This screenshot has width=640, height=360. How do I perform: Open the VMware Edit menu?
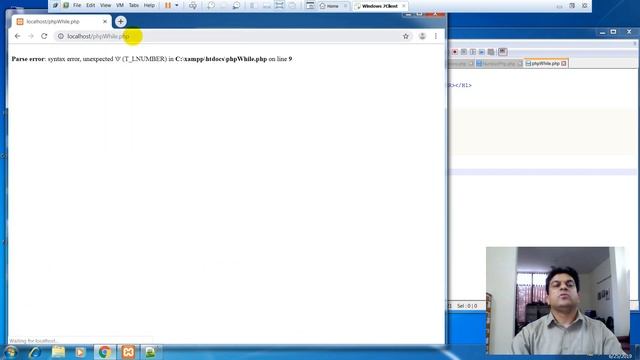click(90, 5)
